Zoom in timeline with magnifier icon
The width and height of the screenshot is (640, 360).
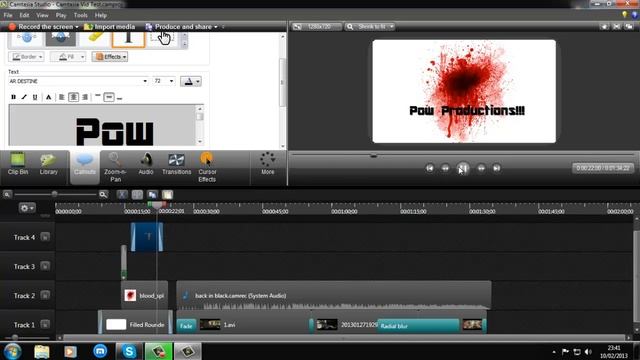[103, 195]
